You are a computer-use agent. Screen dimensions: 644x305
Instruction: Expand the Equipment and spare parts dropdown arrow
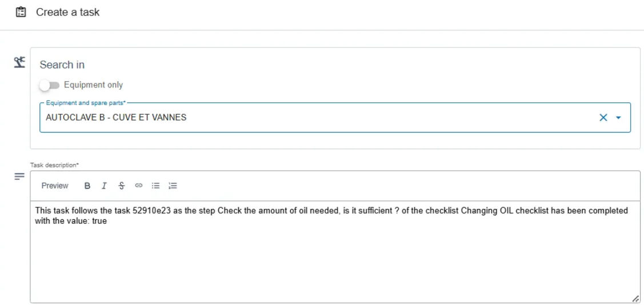618,118
